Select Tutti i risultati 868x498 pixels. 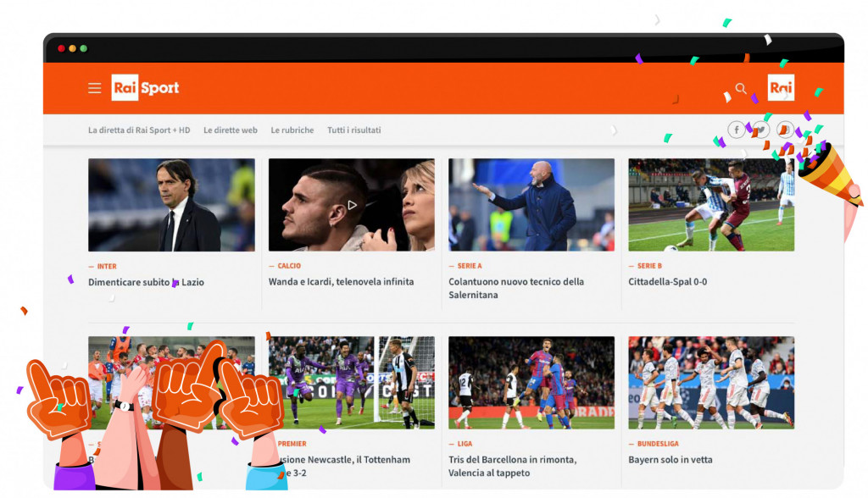(x=353, y=130)
